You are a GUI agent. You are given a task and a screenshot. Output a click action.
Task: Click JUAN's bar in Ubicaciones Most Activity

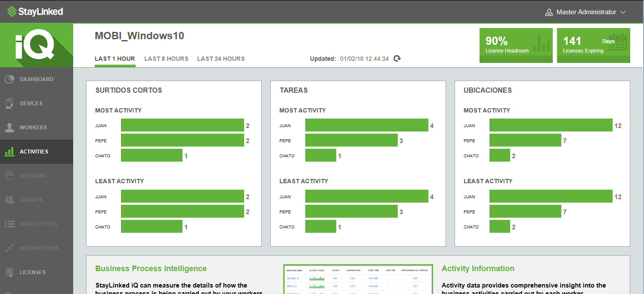tap(551, 125)
